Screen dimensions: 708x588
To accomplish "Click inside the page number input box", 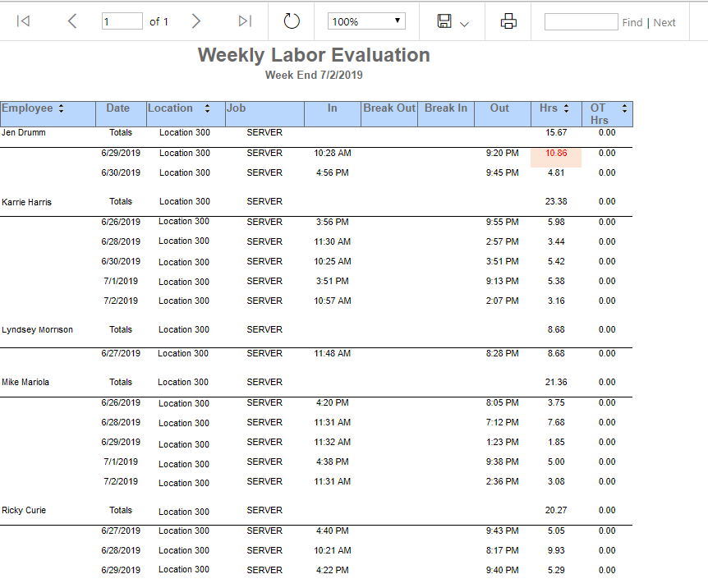I will [122, 21].
